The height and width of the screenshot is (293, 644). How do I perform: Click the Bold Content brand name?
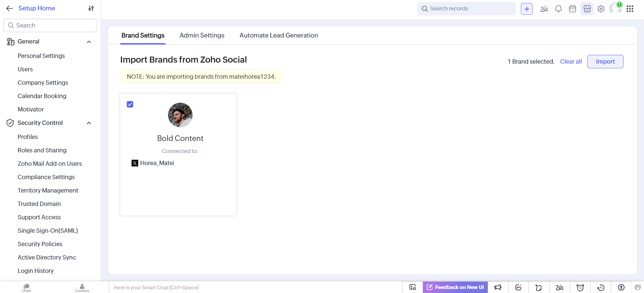180,138
